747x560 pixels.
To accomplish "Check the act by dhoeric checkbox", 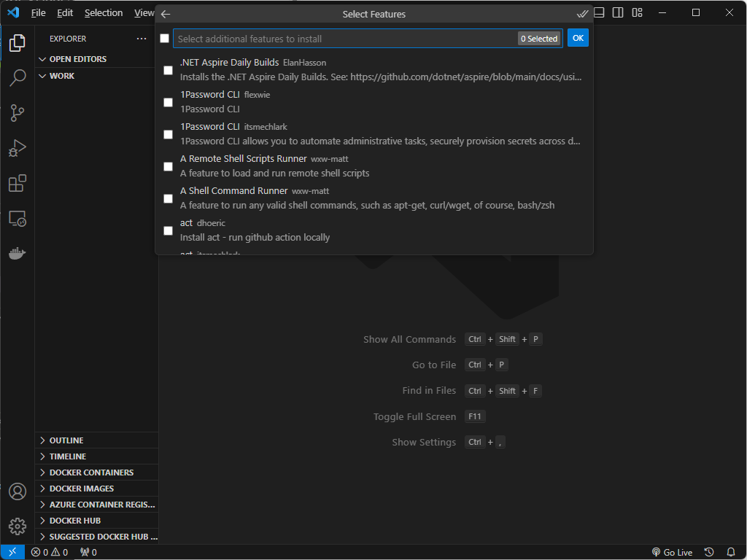I will pos(169,230).
